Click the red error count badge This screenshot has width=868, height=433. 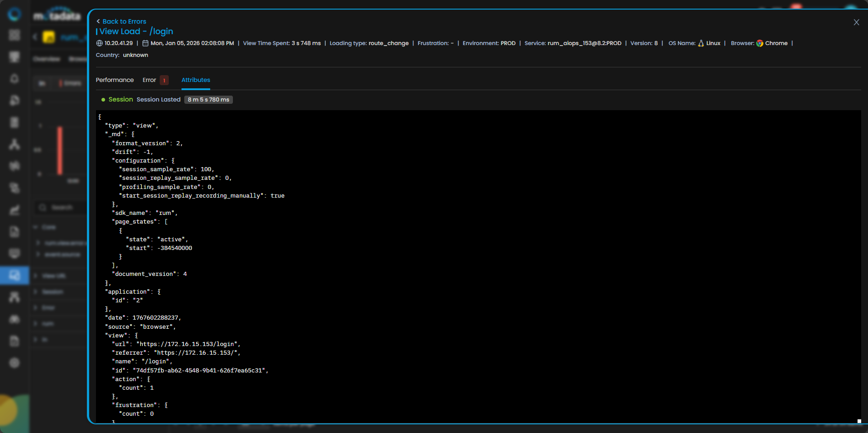[x=164, y=81]
